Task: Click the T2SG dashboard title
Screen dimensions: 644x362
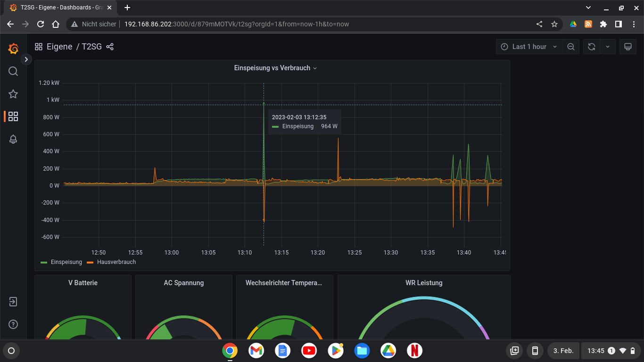Action: click(x=91, y=47)
